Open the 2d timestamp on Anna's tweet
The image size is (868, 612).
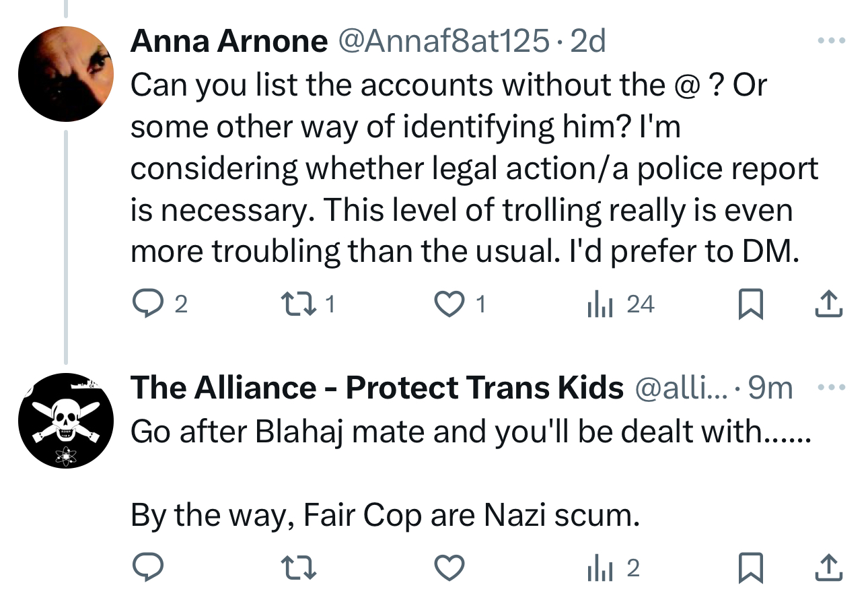(x=587, y=42)
